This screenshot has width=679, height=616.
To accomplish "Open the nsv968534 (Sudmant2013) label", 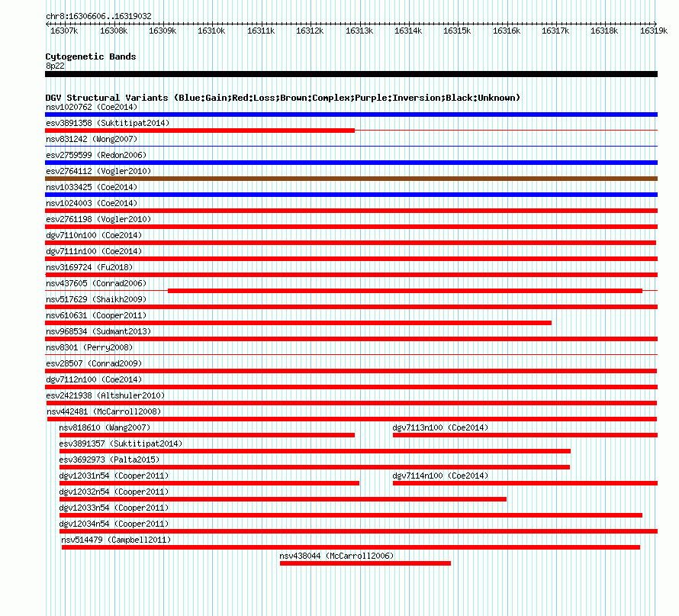I will pos(98,331).
